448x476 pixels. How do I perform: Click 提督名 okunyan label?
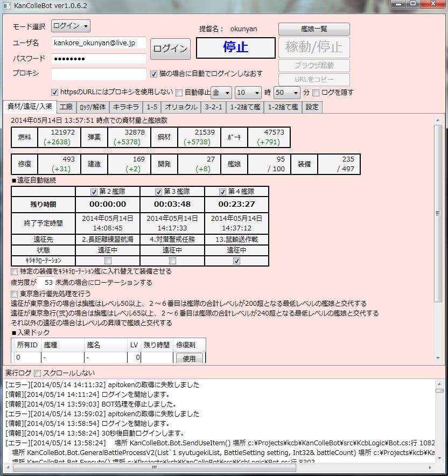(243, 29)
